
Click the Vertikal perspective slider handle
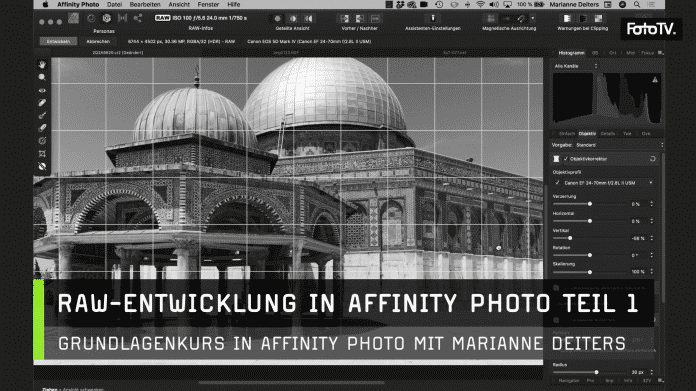coord(570,238)
